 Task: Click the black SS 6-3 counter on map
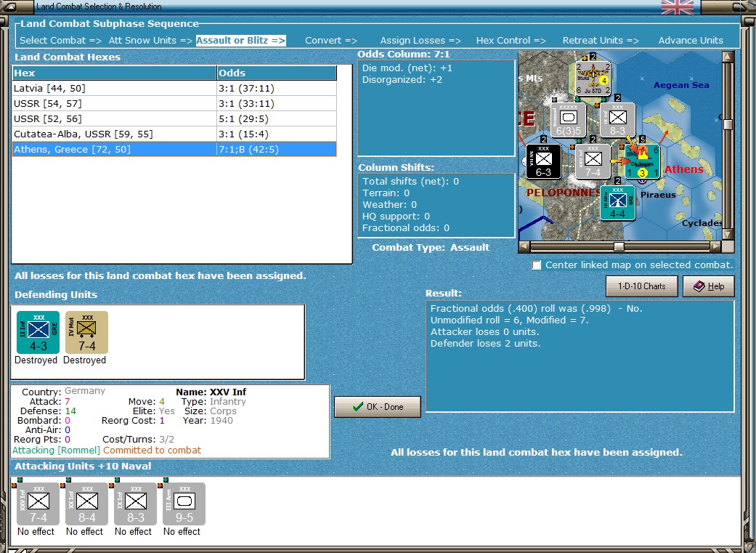pyautogui.click(x=543, y=161)
